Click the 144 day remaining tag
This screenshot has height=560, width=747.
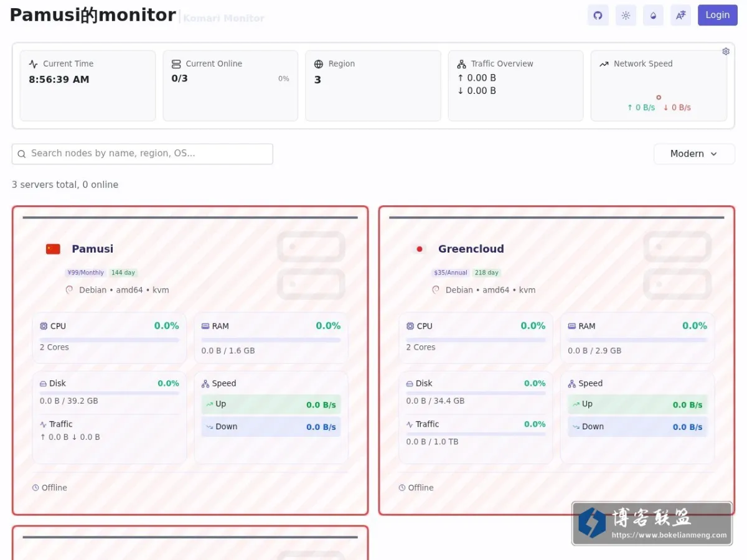click(123, 273)
